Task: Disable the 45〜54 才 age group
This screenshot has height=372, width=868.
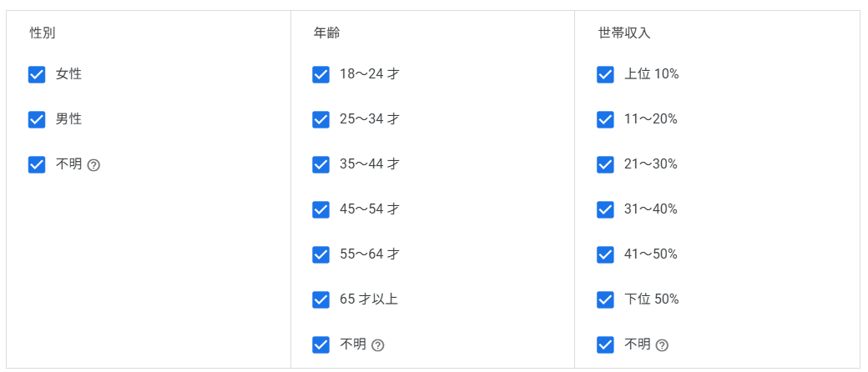Action: point(321,210)
